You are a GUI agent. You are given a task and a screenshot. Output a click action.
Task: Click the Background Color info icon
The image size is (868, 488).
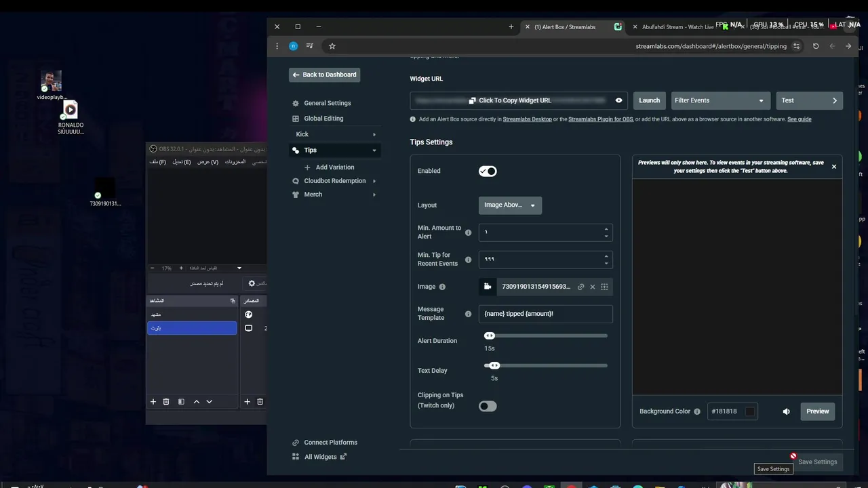point(697,411)
